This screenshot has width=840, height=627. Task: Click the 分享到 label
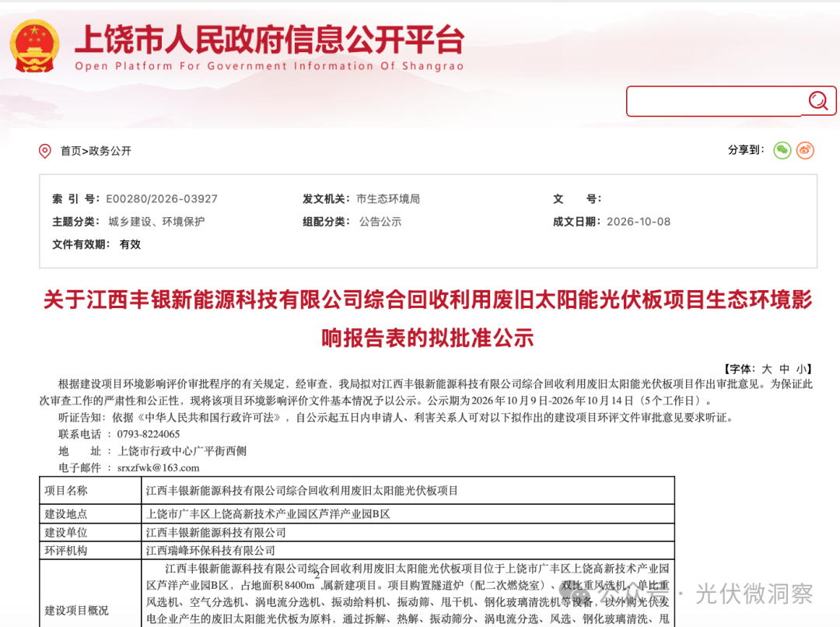coord(746,150)
